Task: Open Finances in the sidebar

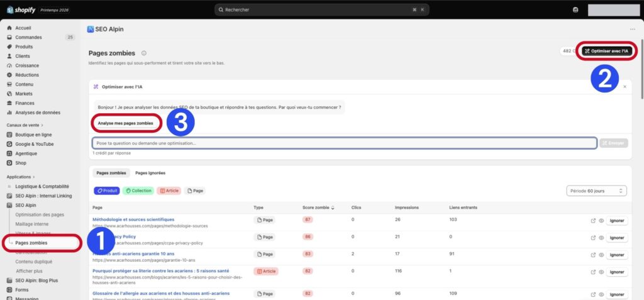Action: click(x=25, y=103)
